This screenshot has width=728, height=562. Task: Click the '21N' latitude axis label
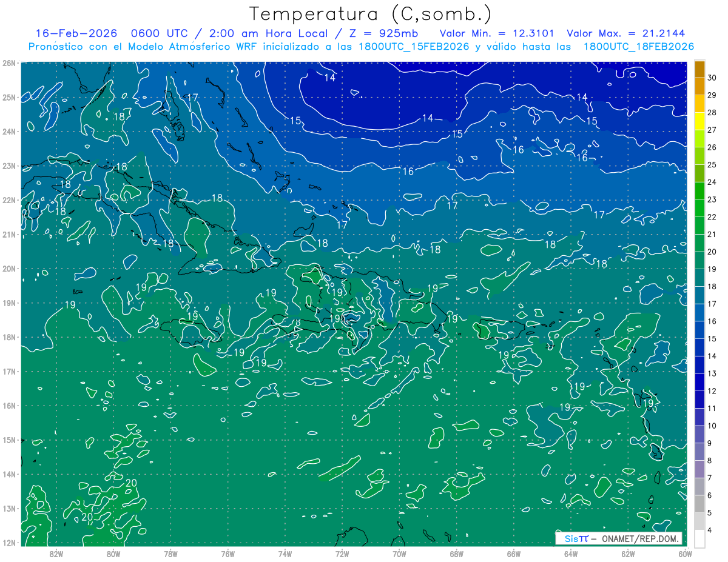[x=8, y=234]
